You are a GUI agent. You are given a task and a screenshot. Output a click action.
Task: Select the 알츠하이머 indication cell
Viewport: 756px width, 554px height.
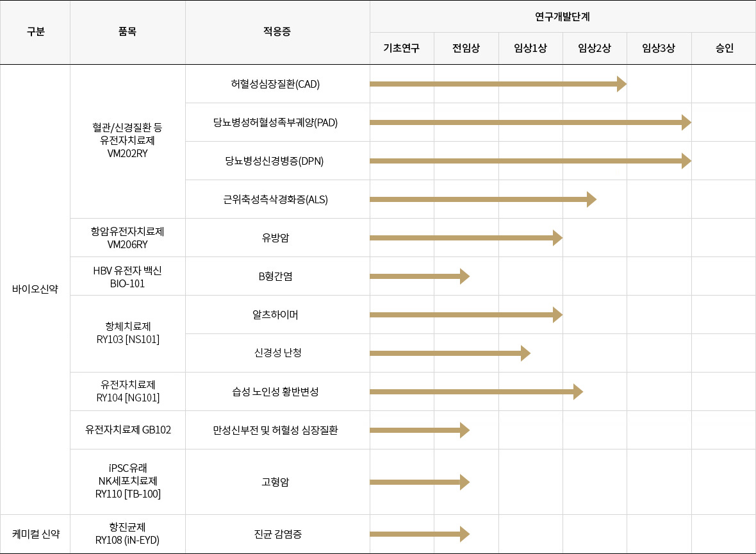click(275, 315)
